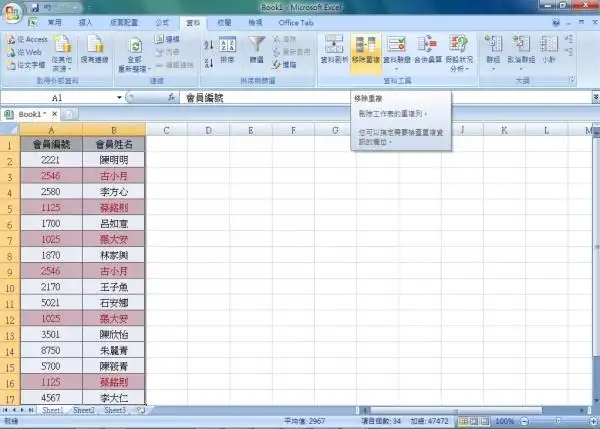Import data from a text file
Screen dimensions: 600x429
(x=27, y=65)
